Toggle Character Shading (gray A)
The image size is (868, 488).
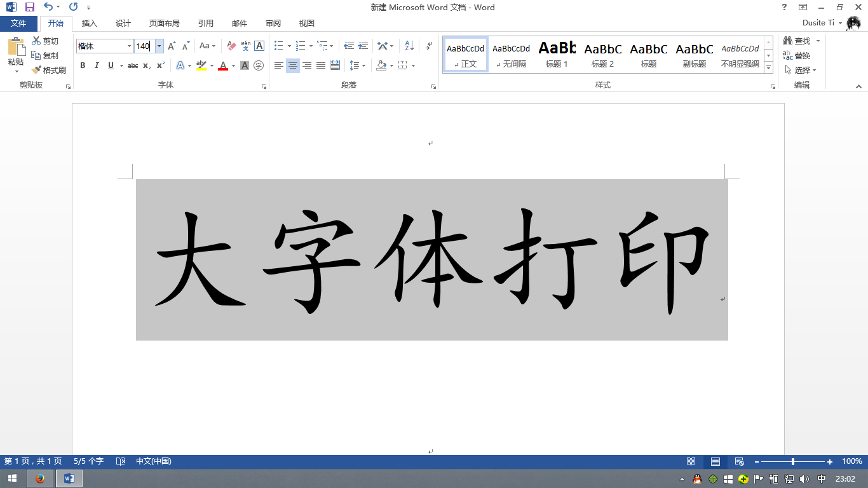click(x=245, y=65)
